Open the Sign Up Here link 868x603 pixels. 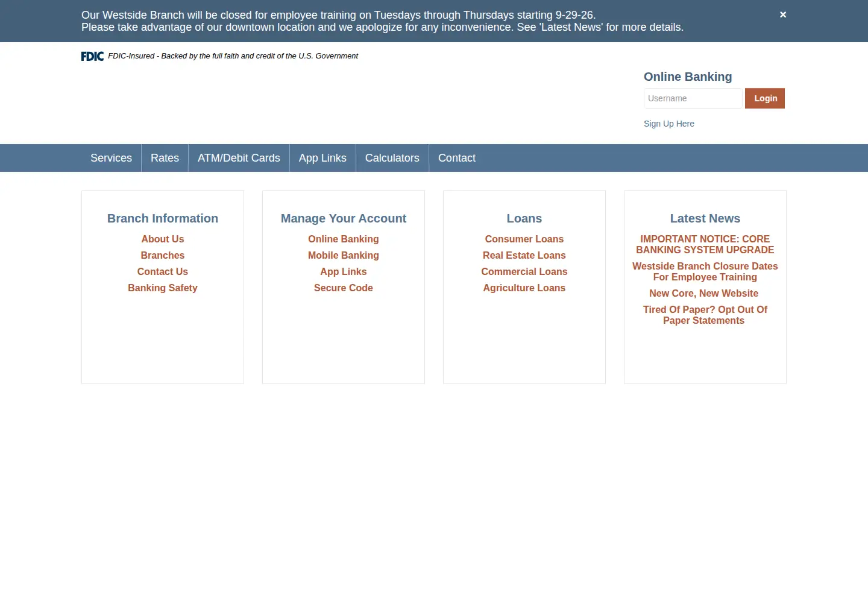point(669,124)
